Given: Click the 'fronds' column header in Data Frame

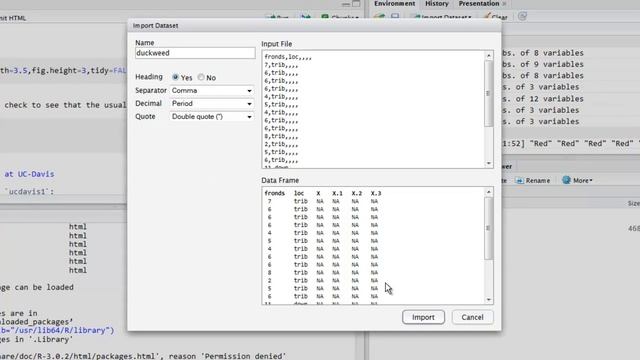Looking at the screenshot, I should pyautogui.click(x=274, y=193).
